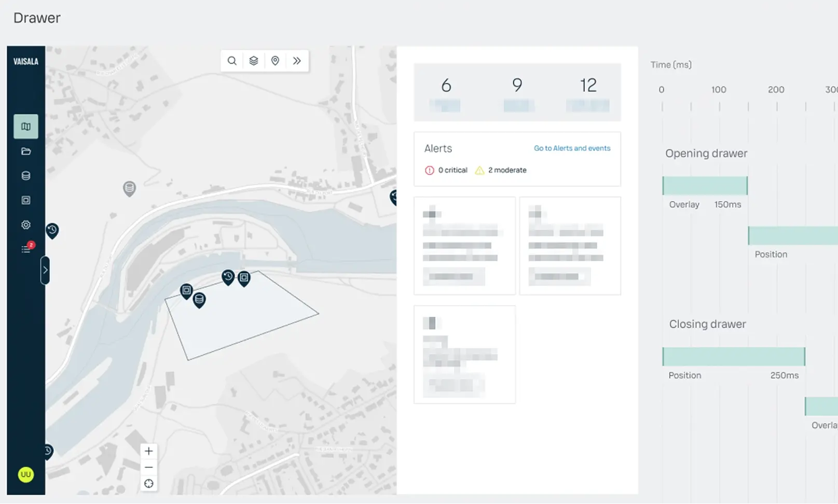Click the device square icon in sidebar
The image size is (838, 504).
point(26,200)
